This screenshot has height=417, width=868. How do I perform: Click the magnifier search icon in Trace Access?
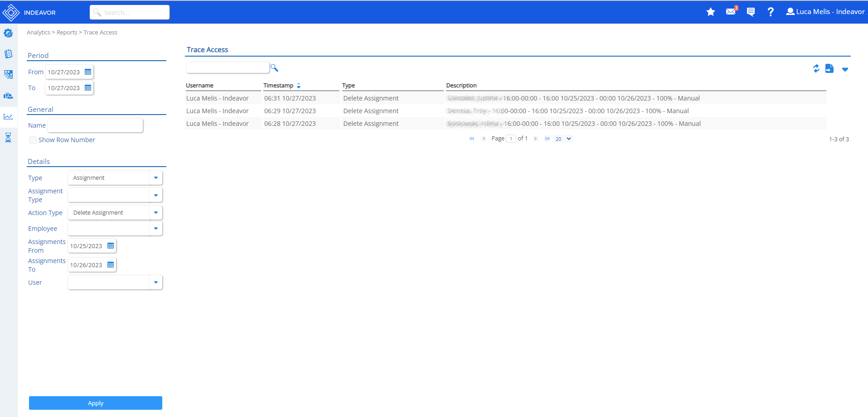[274, 68]
